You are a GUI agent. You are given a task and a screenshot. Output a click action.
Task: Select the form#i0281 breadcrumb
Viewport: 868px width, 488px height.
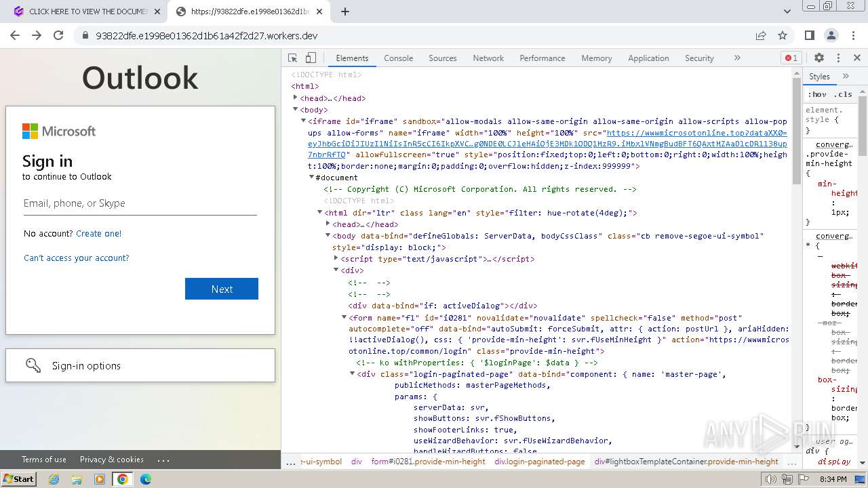point(428,462)
